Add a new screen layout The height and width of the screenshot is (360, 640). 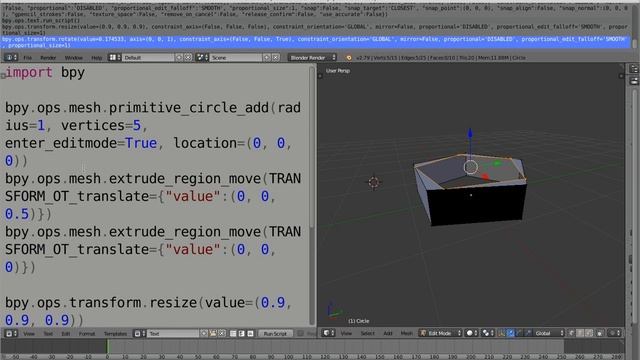(179, 58)
